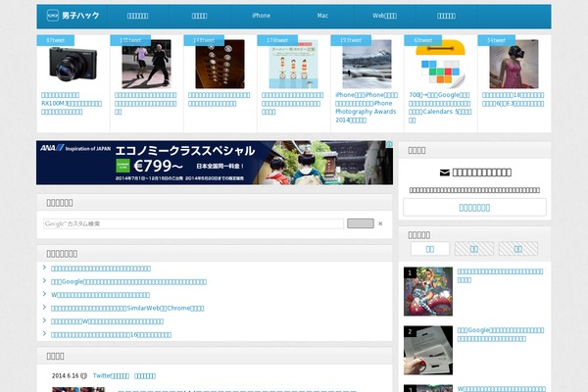Image resolution: width=588 pixels, height=392 pixels.
Task: Select the first (active white) ranking tab
Action: (x=430, y=249)
